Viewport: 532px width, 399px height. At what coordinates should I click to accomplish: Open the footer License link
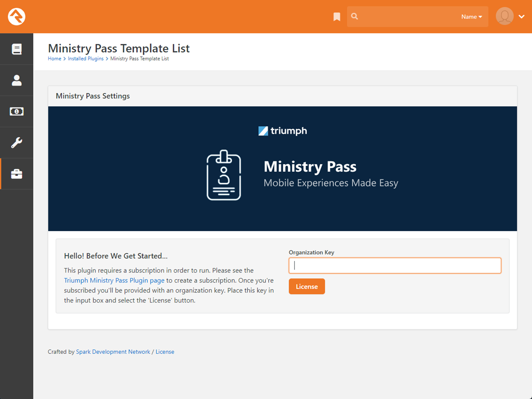[x=165, y=352]
